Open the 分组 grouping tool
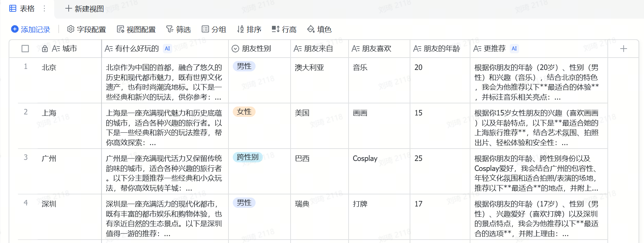The width and height of the screenshot is (644, 243). coord(214,29)
